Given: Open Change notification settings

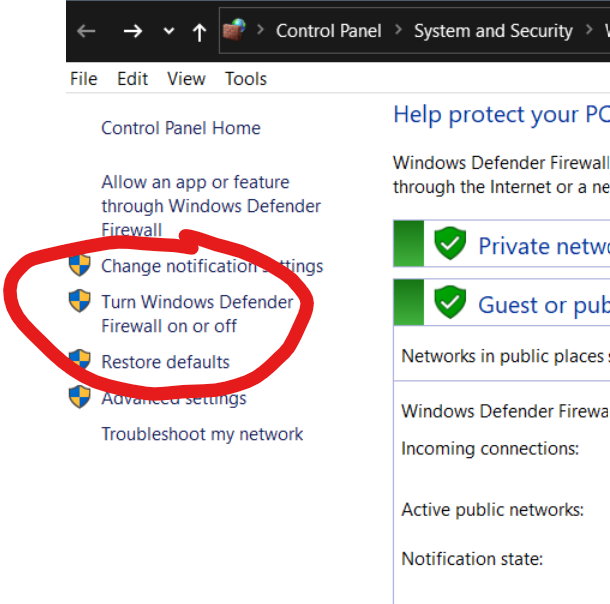Looking at the screenshot, I should [212, 266].
